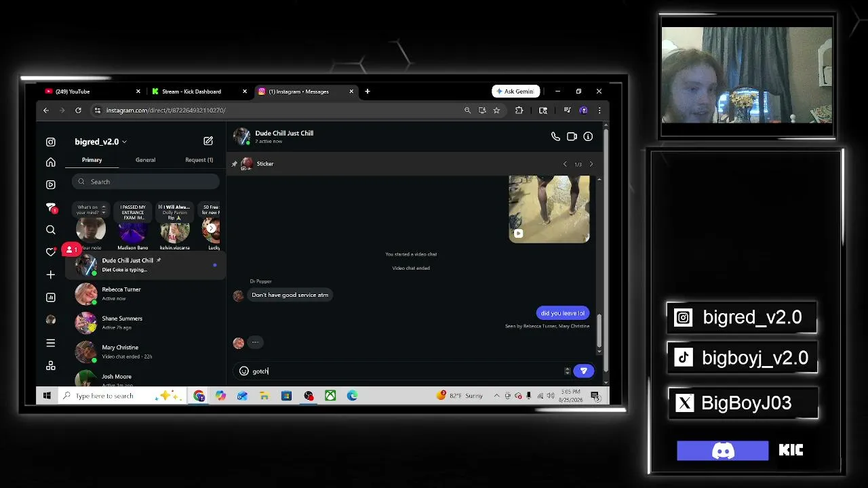
Task: Open the Meta apps icon in sidebar
Action: tap(51, 366)
